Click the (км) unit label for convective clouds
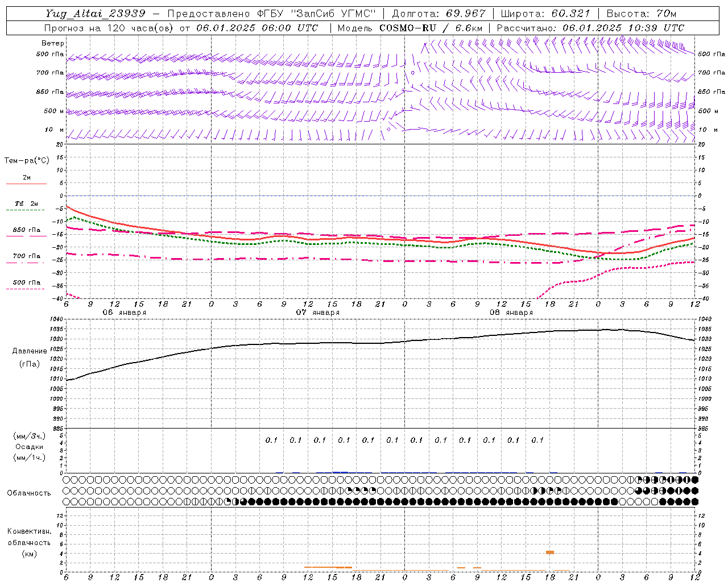The height and width of the screenshot is (582, 728). (x=29, y=554)
